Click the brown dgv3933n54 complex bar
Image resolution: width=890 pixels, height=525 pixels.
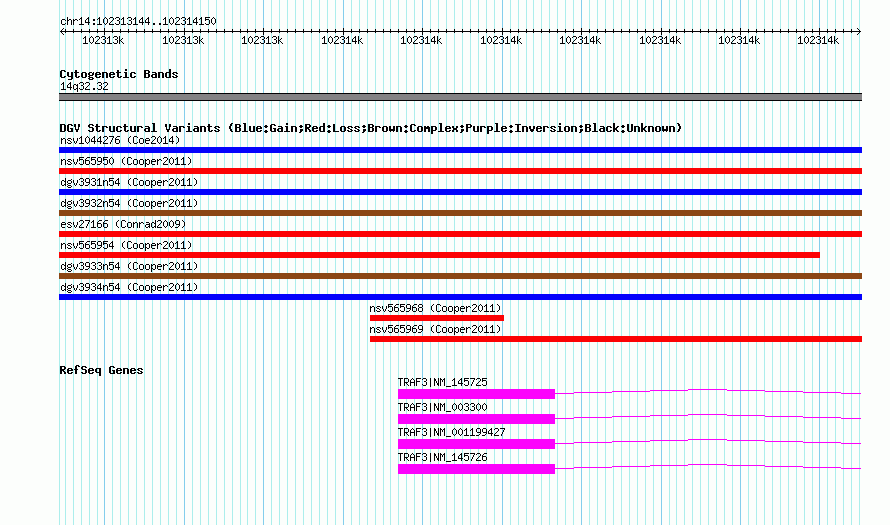pos(460,276)
